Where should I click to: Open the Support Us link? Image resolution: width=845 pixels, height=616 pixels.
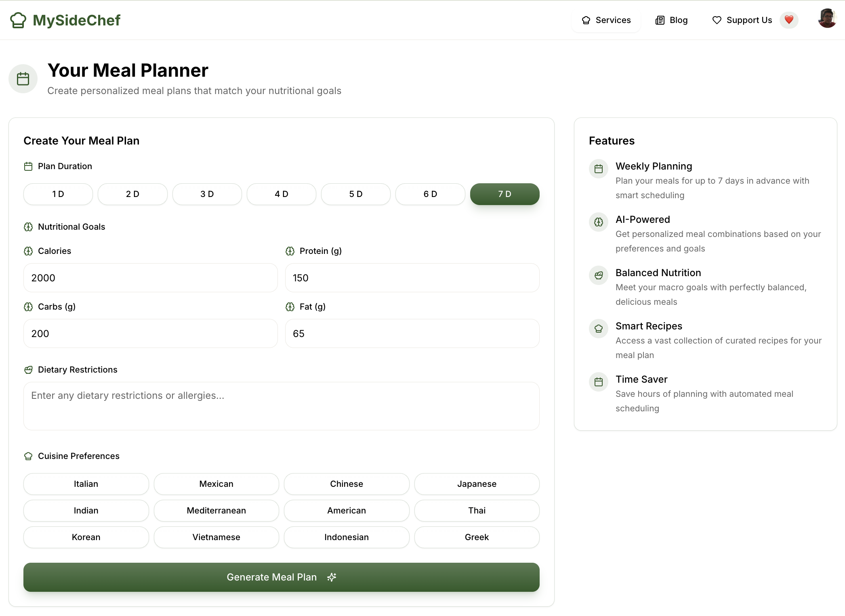coord(742,20)
